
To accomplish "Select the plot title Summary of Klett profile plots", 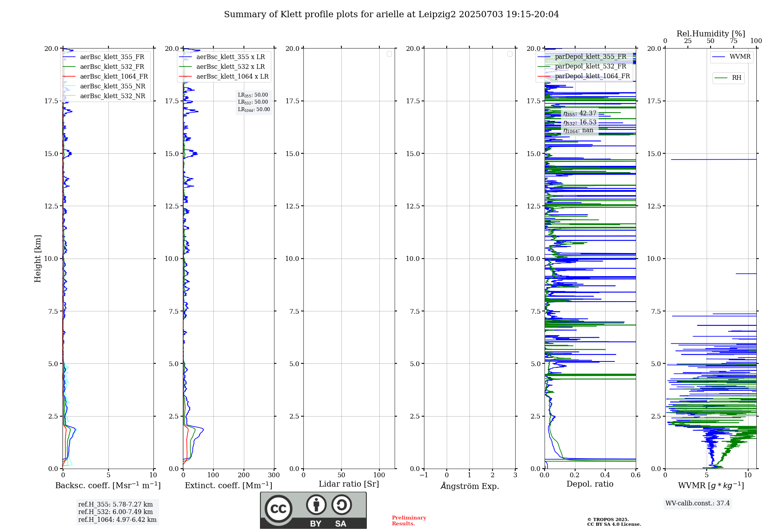I will point(391,14).
